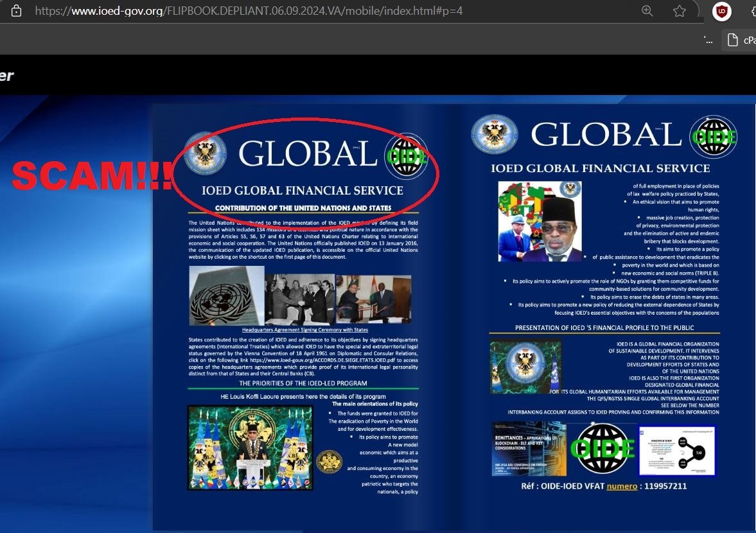Open the podium with flags photo
The height and width of the screenshot is (533, 756).
click(x=251, y=448)
